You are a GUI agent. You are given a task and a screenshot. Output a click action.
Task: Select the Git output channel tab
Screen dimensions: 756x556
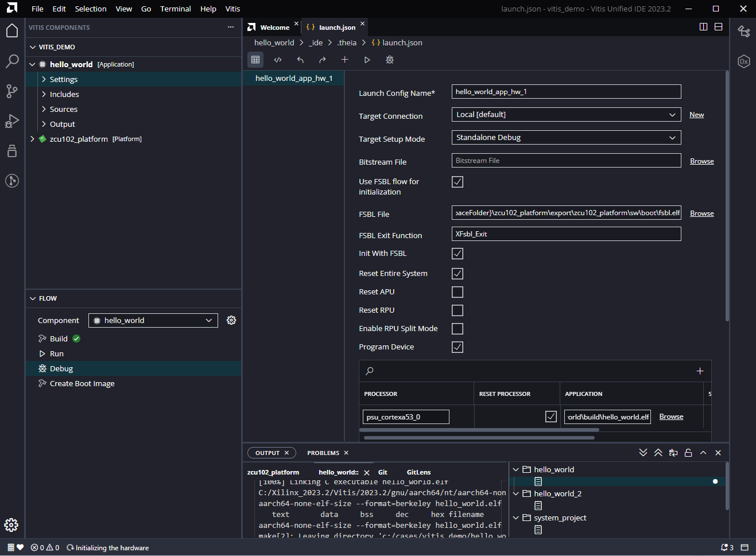383,472
